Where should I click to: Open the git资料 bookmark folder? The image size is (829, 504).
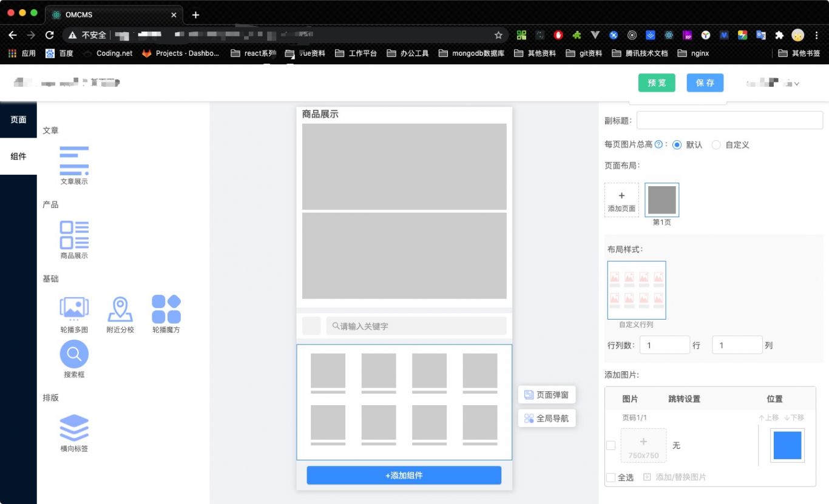point(584,53)
